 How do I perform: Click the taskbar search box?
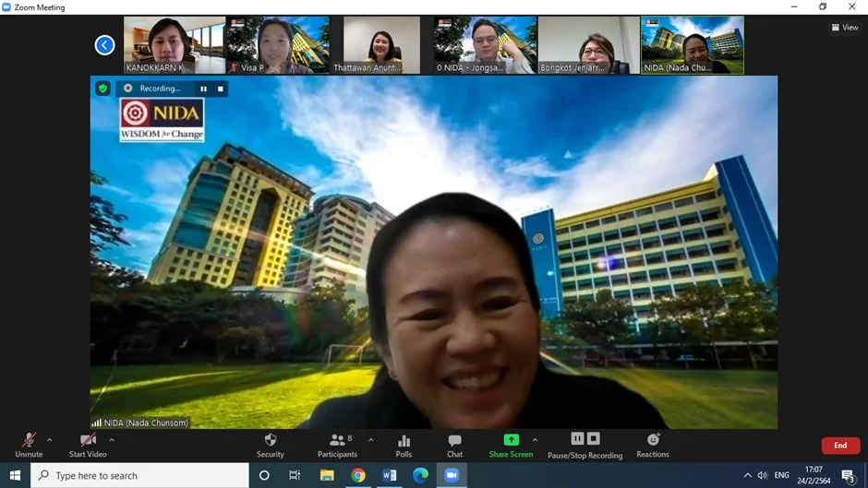(x=139, y=475)
